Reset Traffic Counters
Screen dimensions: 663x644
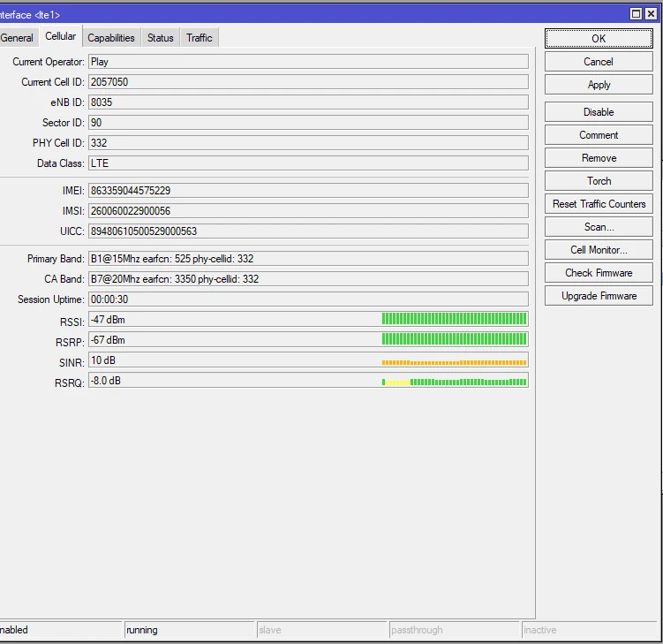tap(599, 204)
